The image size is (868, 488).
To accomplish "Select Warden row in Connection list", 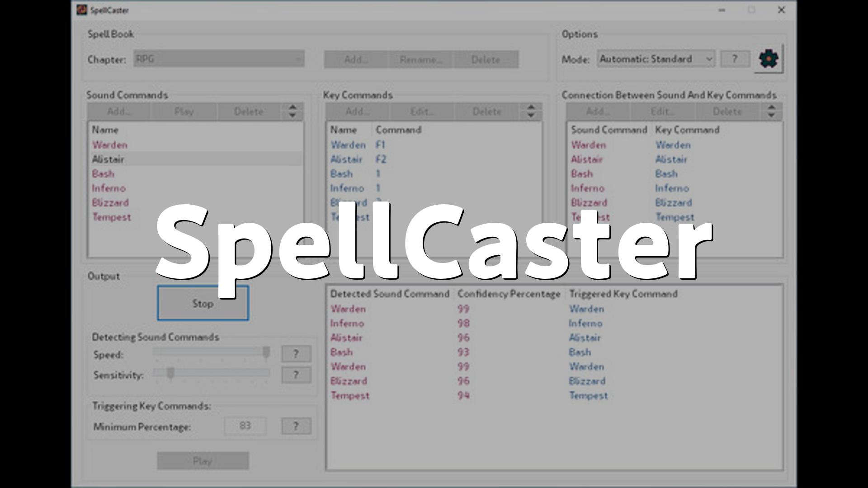I will (x=675, y=145).
